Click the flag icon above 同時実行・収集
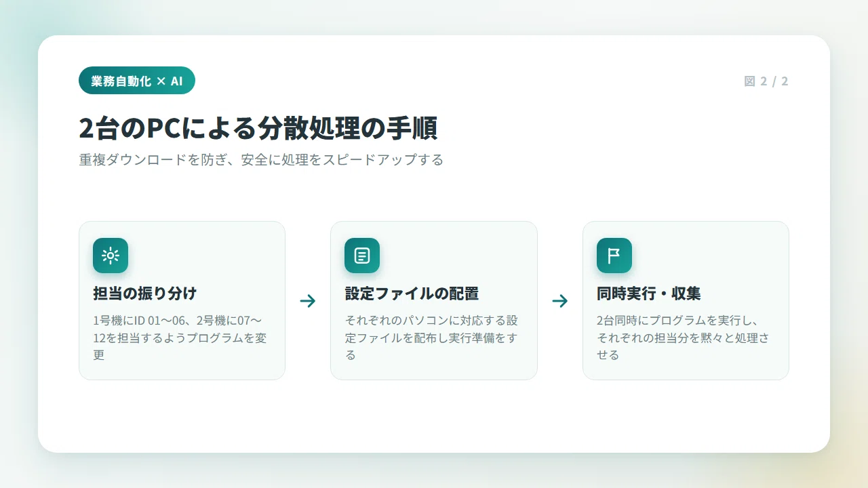 [614, 256]
